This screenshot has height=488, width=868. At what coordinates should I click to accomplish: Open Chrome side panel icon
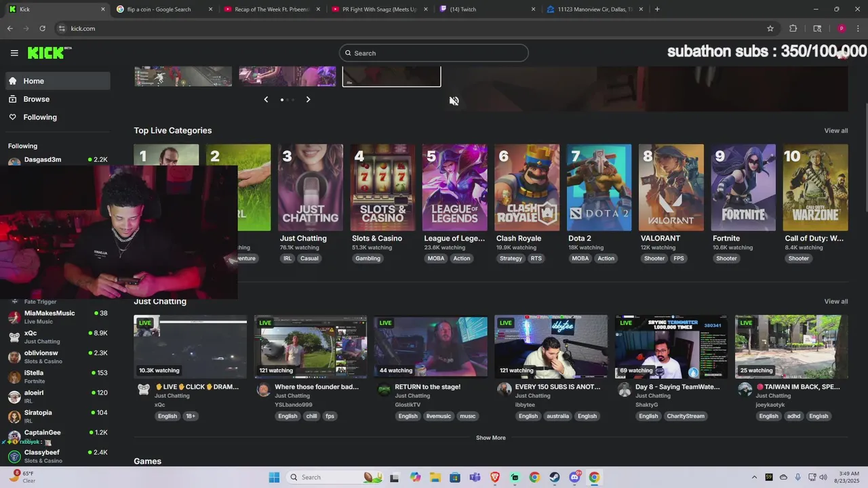point(817,28)
